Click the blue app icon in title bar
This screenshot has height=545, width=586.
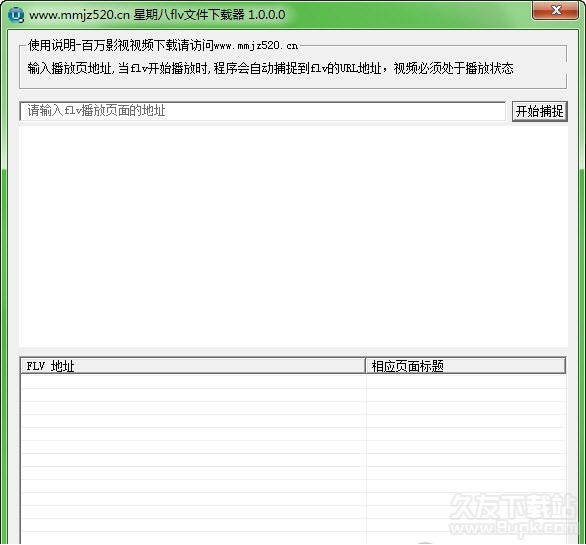point(16,15)
